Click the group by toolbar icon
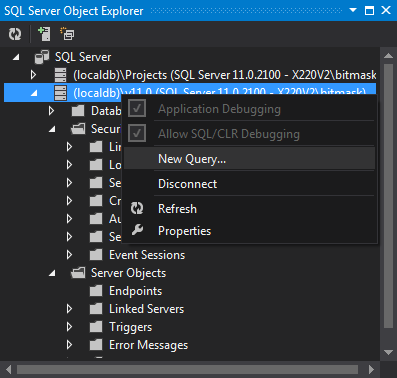The image size is (397, 378). coord(67,34)
